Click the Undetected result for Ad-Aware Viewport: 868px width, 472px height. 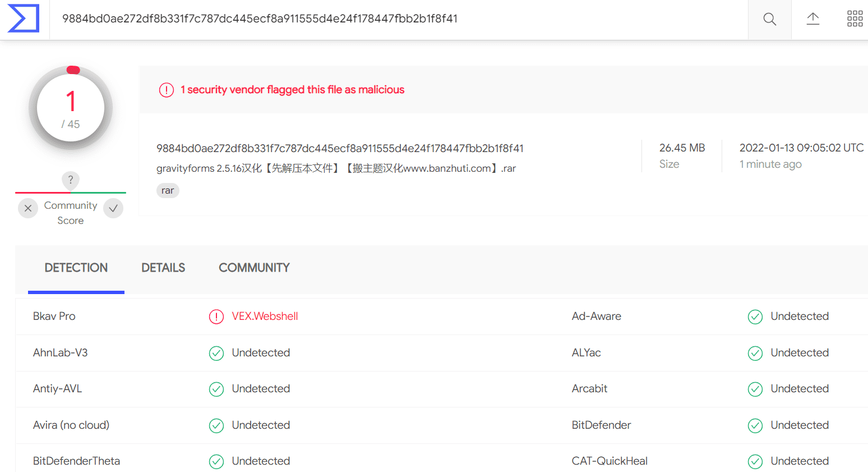800,317
